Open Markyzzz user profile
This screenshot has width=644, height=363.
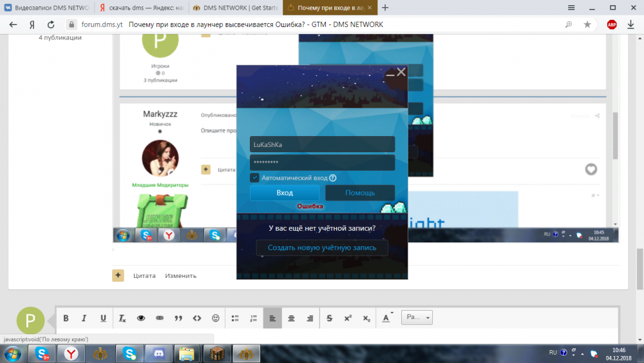160,114
